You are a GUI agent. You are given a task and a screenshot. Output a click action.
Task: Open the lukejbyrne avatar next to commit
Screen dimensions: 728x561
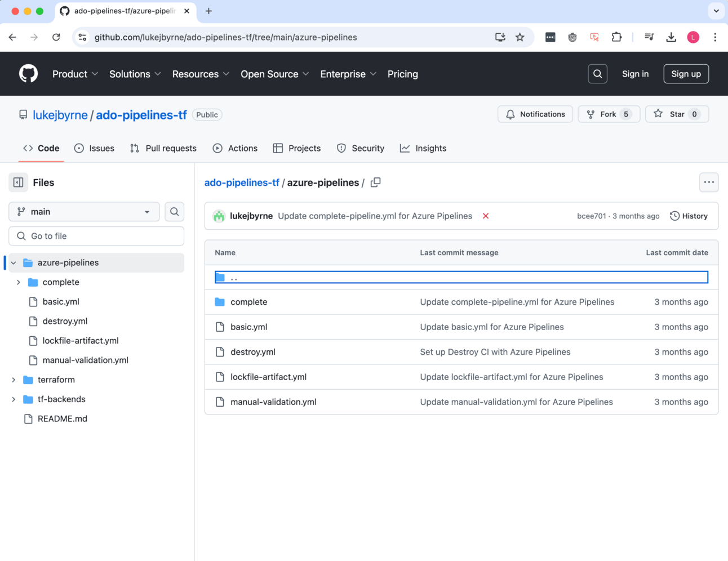(x=219, y=216)
